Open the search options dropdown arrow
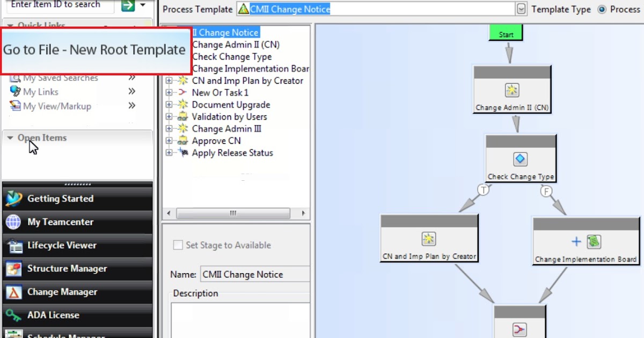The height and width of the screenshot is (338, 644). coord(143,5)
